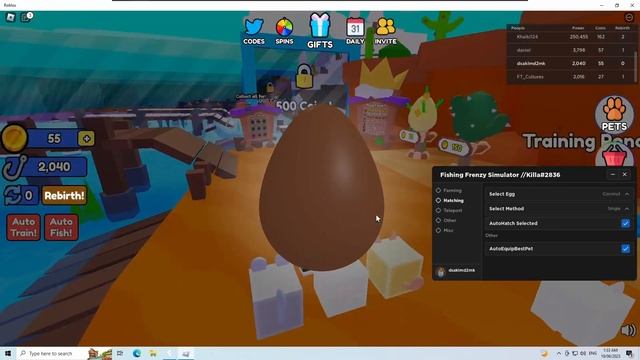The height and width of the screenshot is (360, 640).
Task: Minimize the Fishing Frenzy Simulator script panel
Action: click(613, 174)
